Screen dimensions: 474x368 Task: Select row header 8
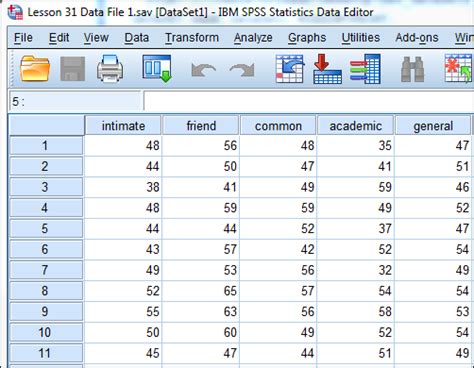point(46,291)
